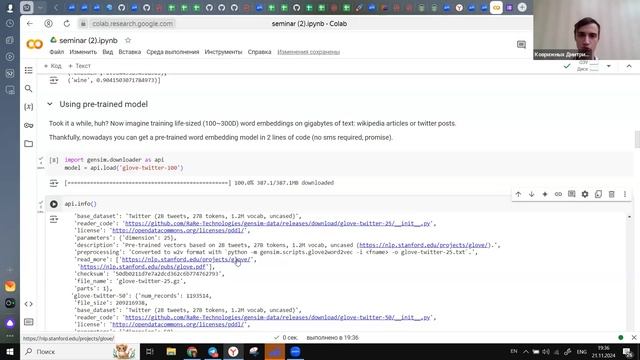Click the notebook page vertical scrollbar thumb

pyautogui.click(x=637, y=140)
